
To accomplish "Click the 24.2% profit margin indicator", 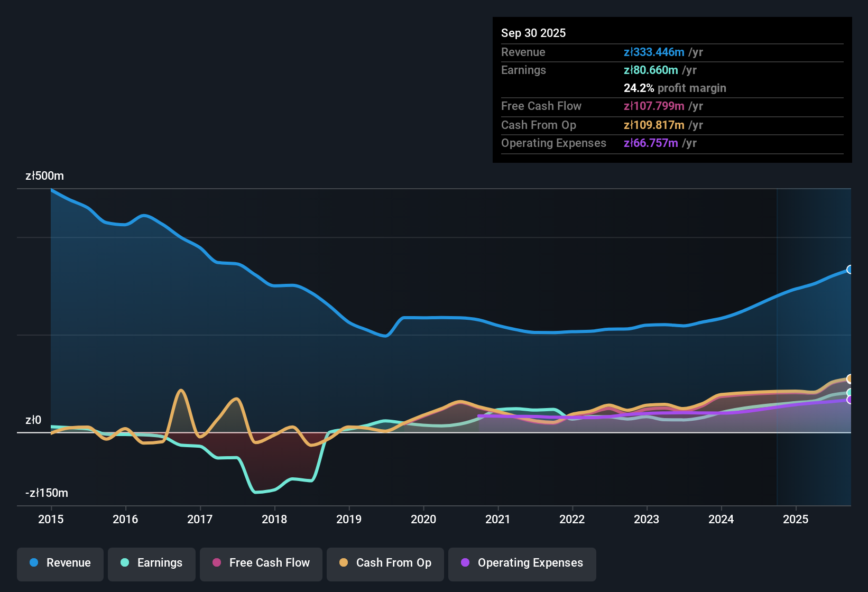I will click(x=675, y=88).
